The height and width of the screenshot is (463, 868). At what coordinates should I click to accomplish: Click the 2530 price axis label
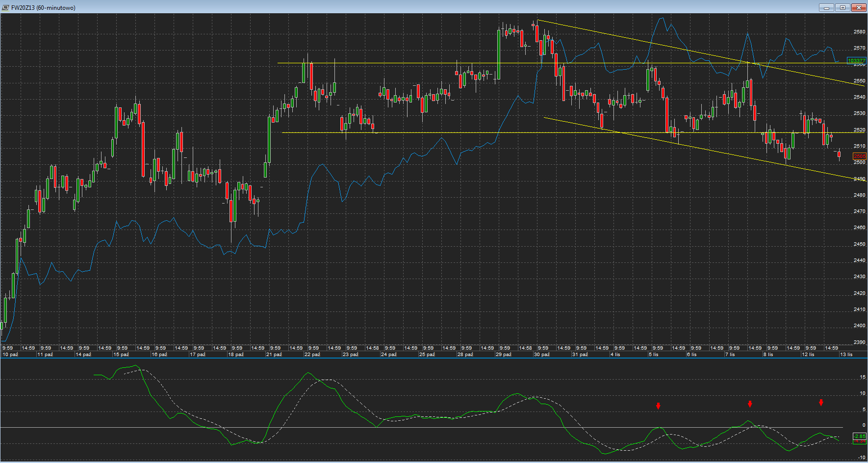[x=859, y=113]
